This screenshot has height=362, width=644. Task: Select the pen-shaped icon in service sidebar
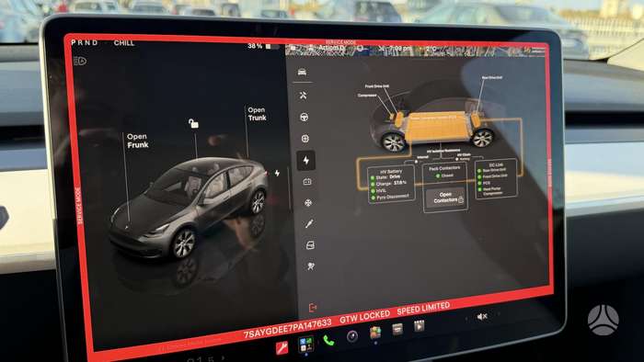tap(309, 224)
